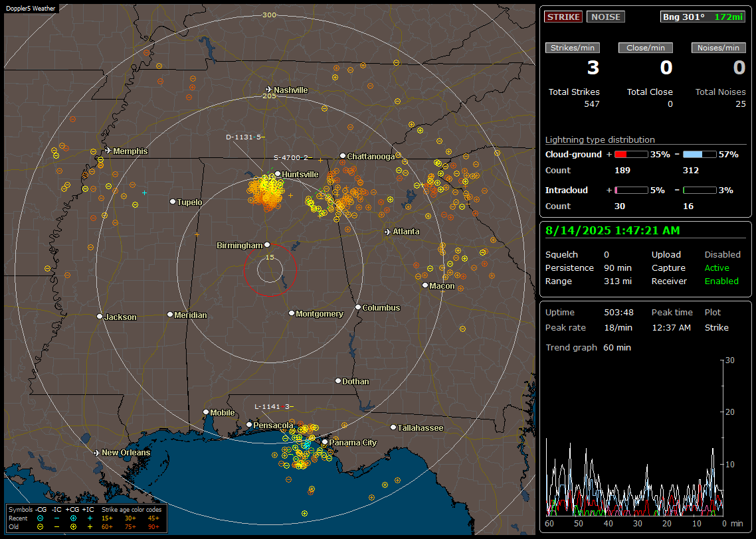
Task: Select the Meridian city marker dot
Action: 169,315
